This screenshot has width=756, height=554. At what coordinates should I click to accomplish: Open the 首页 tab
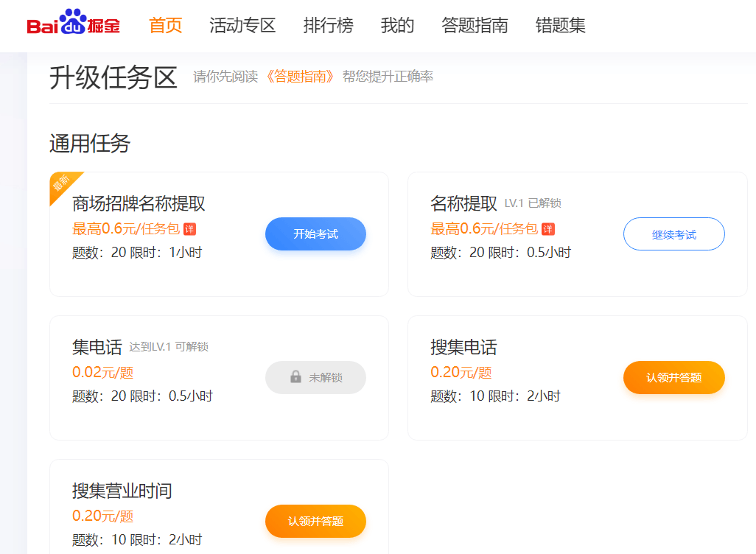pos(165,25)
